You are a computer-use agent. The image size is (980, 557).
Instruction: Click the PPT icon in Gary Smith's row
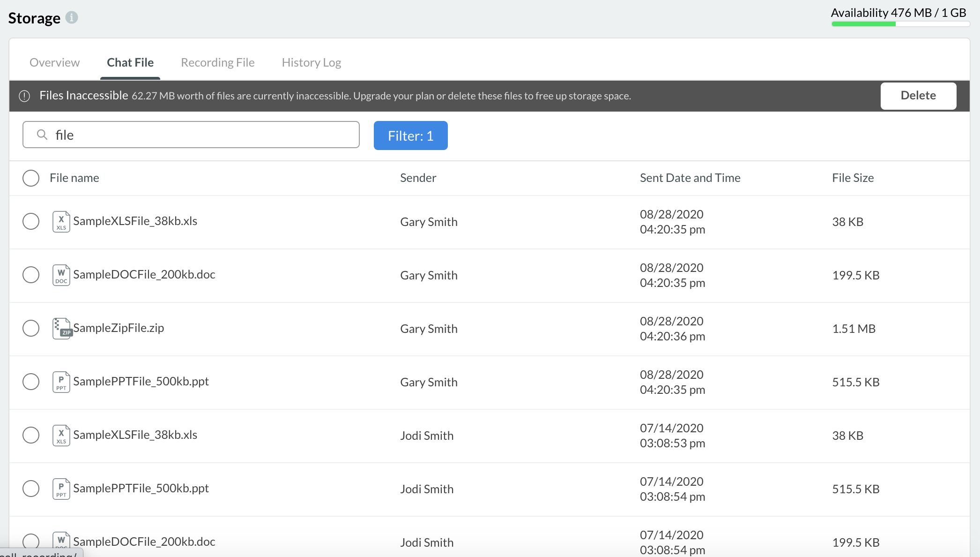[x=61, y=382]
